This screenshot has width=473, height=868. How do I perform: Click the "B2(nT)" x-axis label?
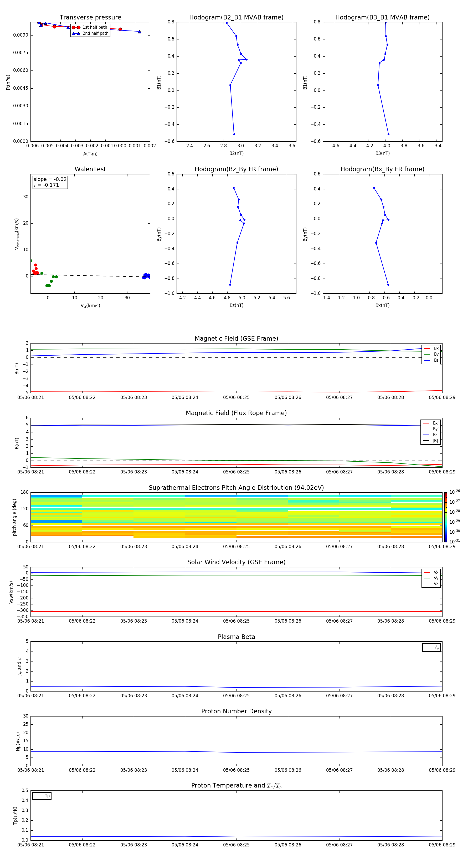coord(236,153)
